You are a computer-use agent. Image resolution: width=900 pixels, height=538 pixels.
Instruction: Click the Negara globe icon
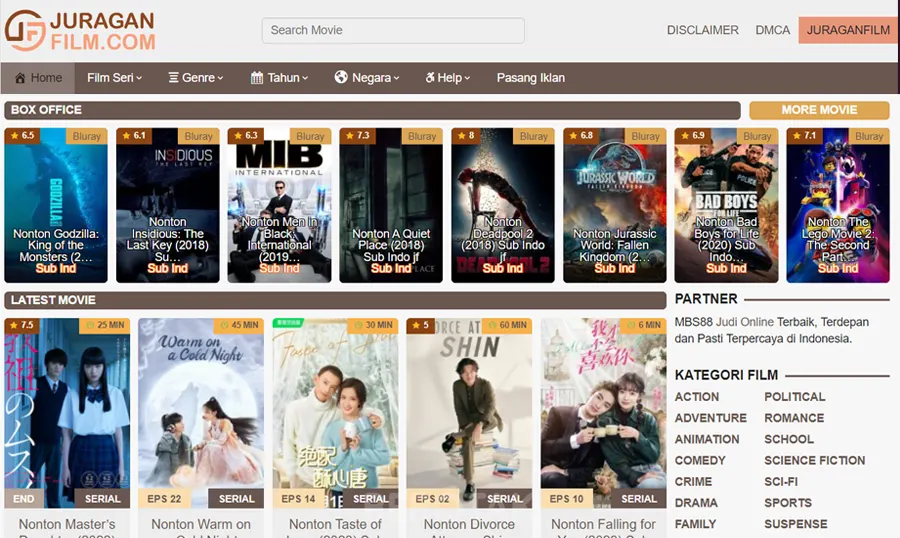[x=341, y=77]
